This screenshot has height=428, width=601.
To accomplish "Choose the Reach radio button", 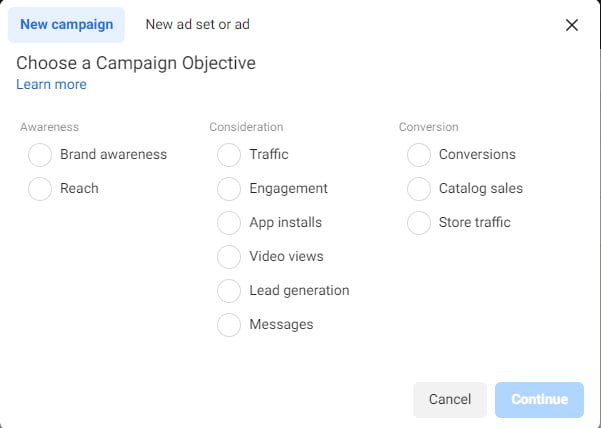I will 40,189.
